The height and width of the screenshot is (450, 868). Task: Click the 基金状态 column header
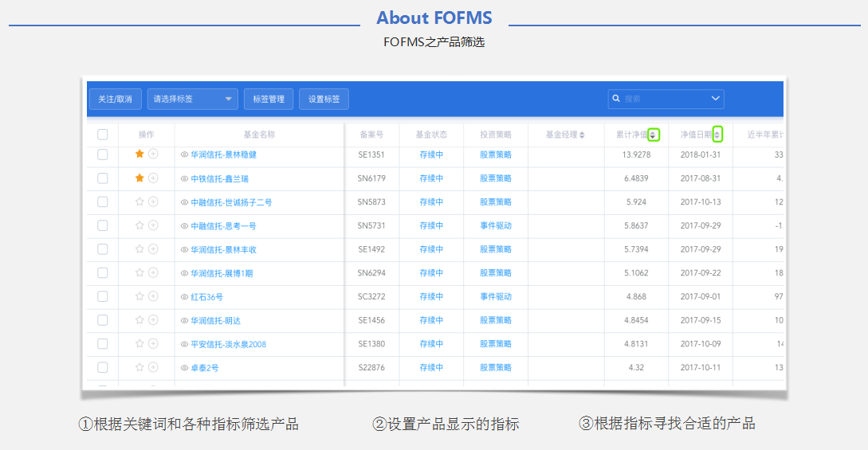pyautogui.click(x=431, y=135)
